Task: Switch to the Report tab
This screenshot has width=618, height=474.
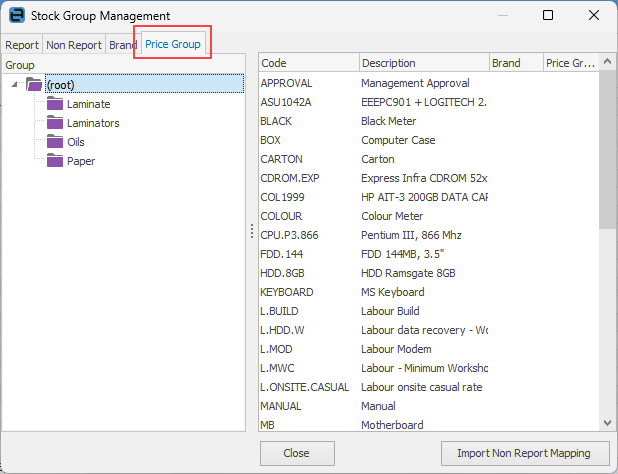Action: (x=22, y=45)
